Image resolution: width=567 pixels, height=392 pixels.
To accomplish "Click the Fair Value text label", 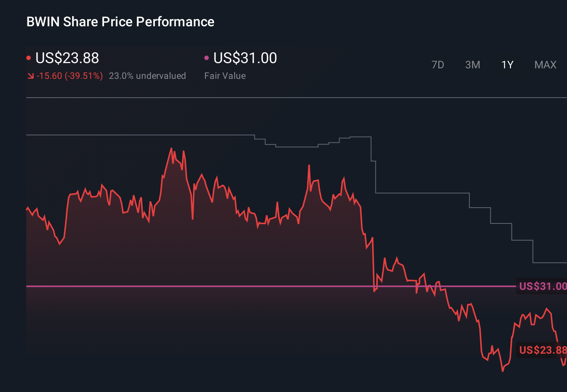I will click(x=225, y=75).
